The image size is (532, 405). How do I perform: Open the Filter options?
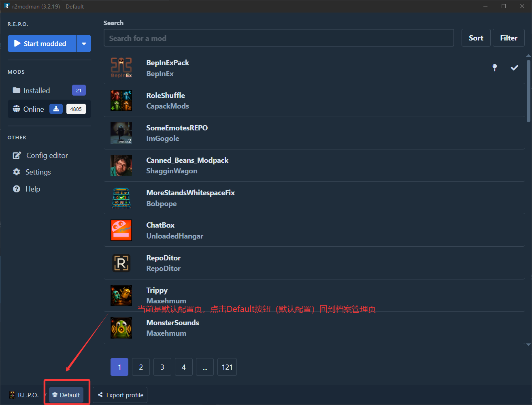509,38
